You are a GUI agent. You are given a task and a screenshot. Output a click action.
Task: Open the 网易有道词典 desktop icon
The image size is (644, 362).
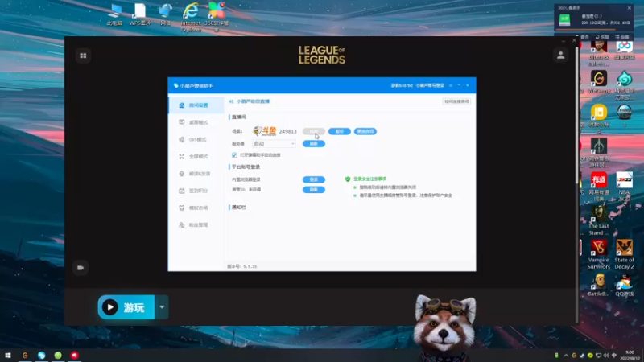tap(599, 187)
